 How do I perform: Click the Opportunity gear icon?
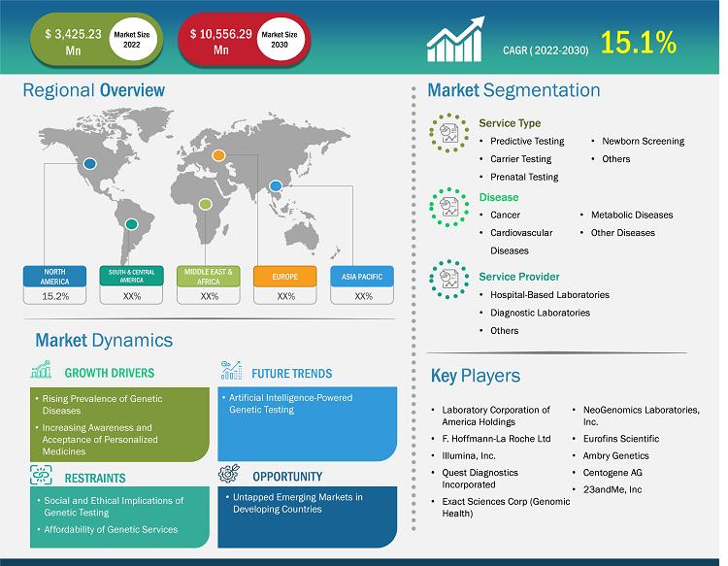coord(229,473)
